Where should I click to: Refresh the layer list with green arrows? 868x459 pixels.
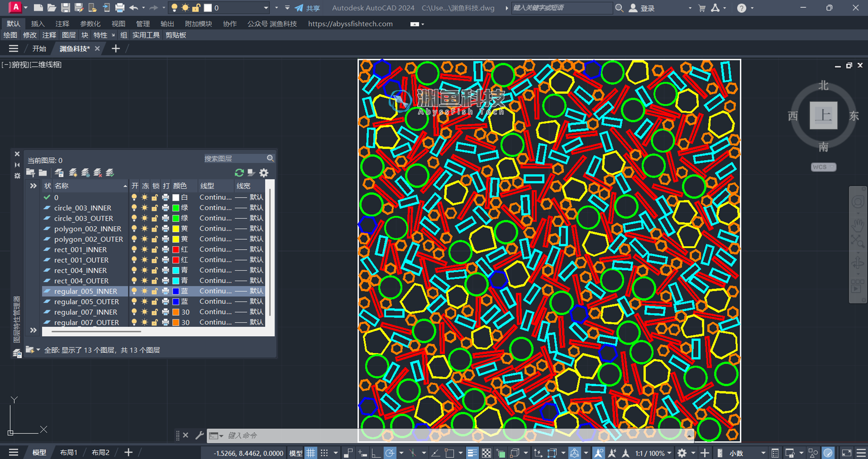[x=239, y=173]
